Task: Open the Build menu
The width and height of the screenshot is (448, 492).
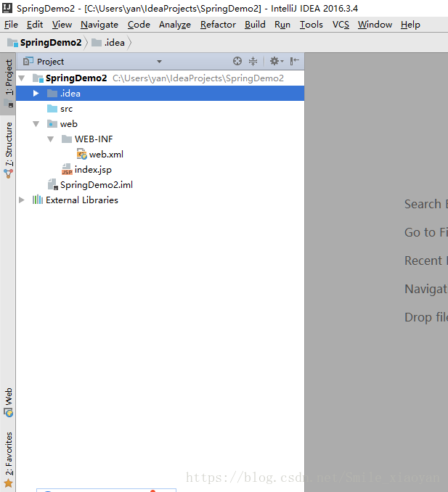Action: pyautogui.click(x=256, y=25)
